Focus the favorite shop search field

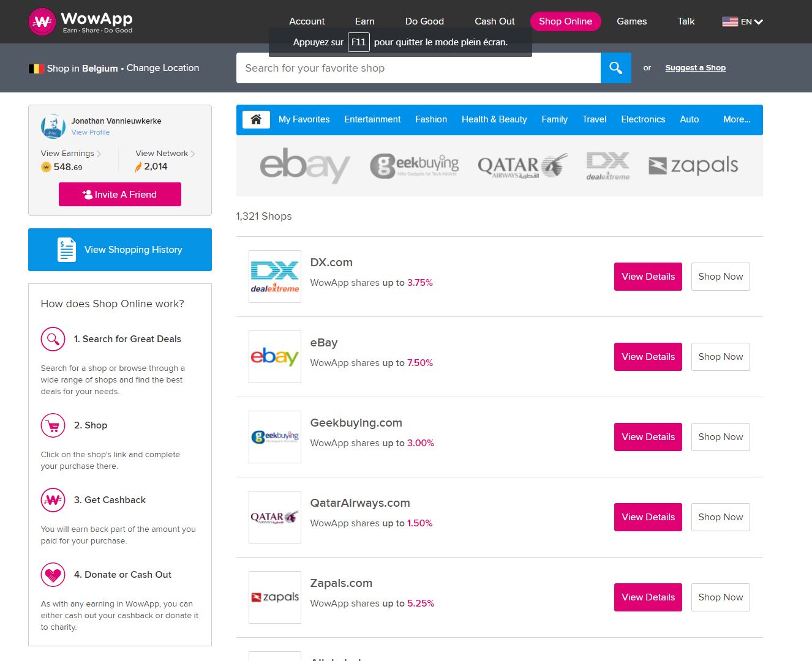tap(418, 68)
